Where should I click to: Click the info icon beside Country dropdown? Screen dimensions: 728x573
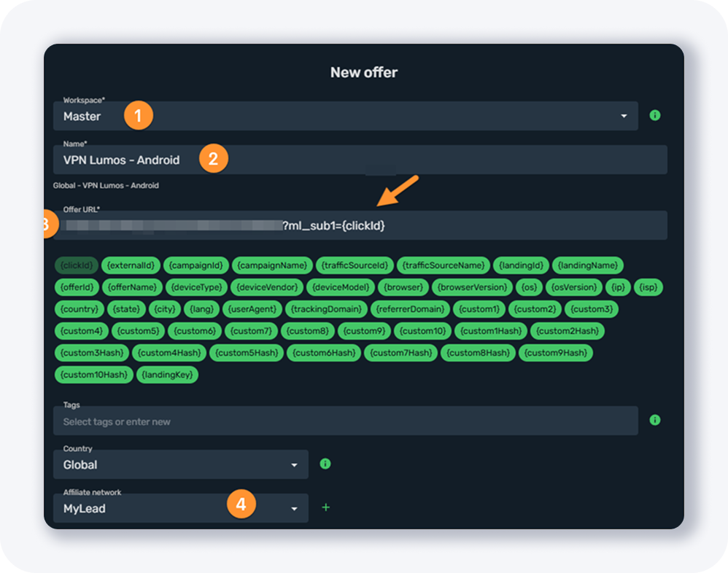pyautogui.click(x=325, y=464)
